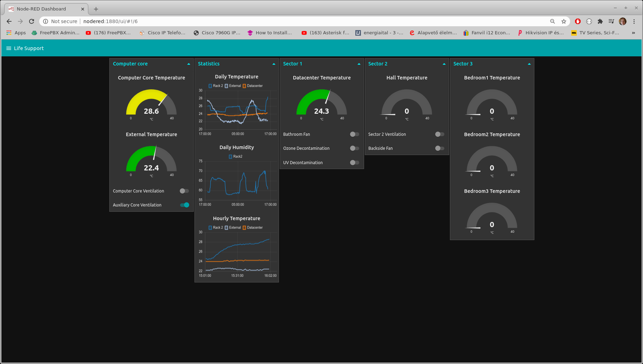Open the Apps grid shortcut
This screenshot has width=643, height=364.
[x=16, y=33]
